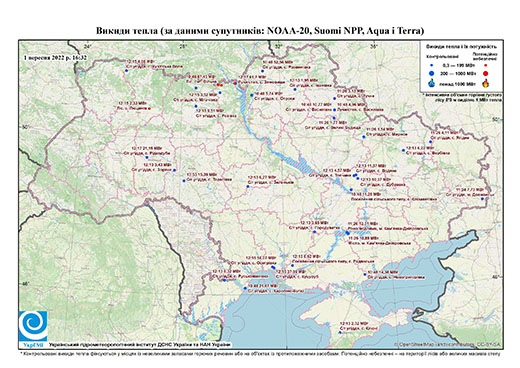Select the blue marker labeled 15,39 МВт
Image resolution: width=520 pixels, height=368 pixels.
tap(184, 181)
